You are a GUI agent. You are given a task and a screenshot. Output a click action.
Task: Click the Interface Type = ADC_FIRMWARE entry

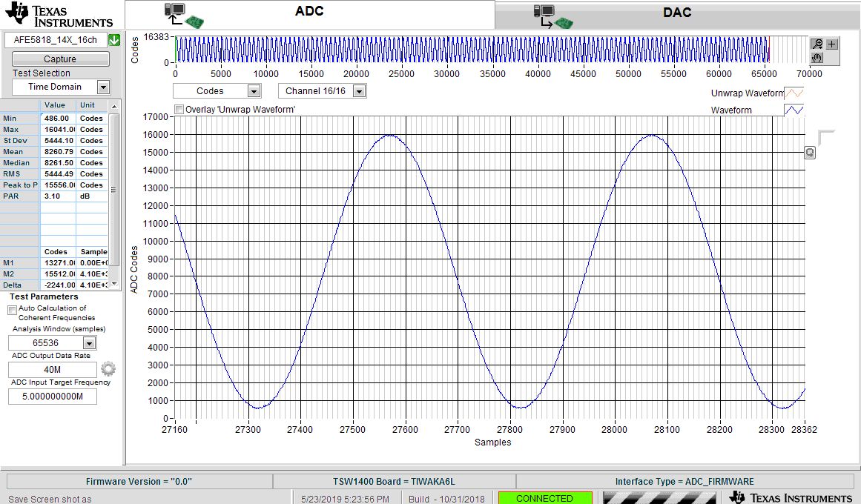(684, 482)
